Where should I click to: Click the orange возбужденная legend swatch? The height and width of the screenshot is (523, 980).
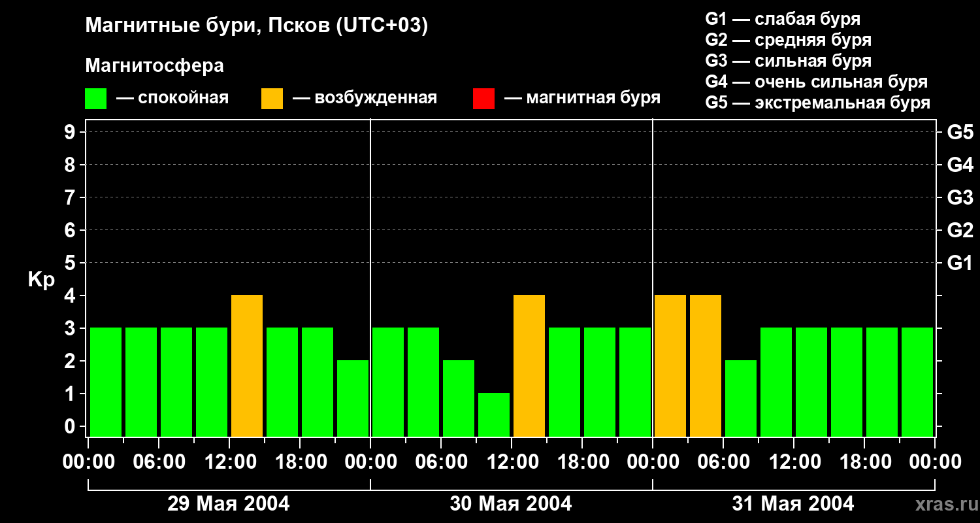(x=272, y=99)
